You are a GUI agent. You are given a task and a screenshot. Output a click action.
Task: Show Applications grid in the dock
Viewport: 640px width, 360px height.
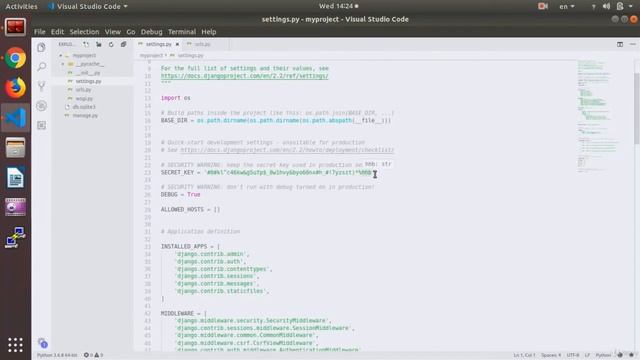coord(16,345)
